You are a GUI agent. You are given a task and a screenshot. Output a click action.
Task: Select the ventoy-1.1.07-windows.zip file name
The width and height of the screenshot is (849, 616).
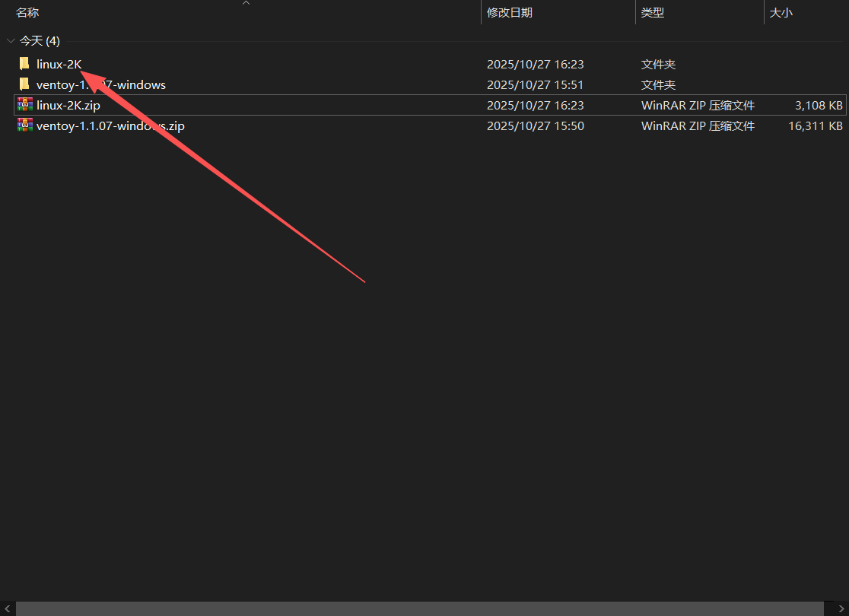110,125
